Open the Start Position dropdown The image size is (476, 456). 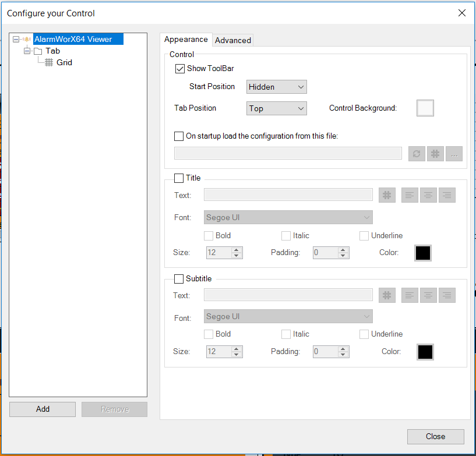tap(277, 87)
